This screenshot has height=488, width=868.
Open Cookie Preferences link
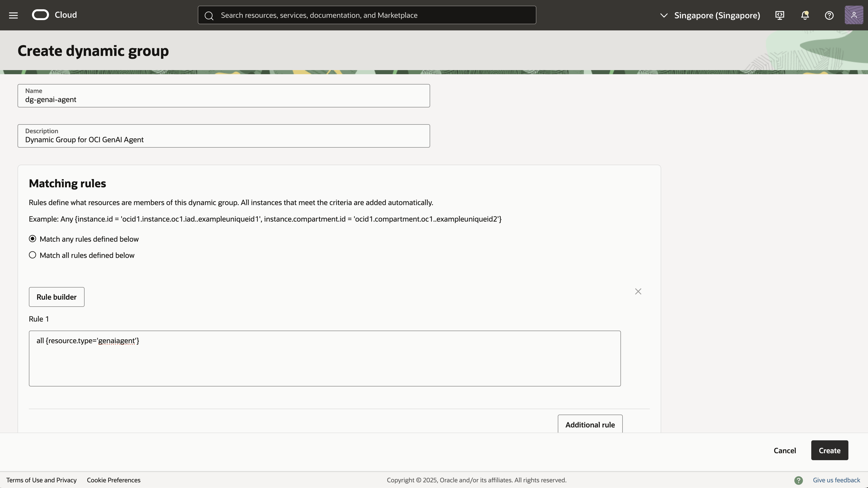[113, 480]
